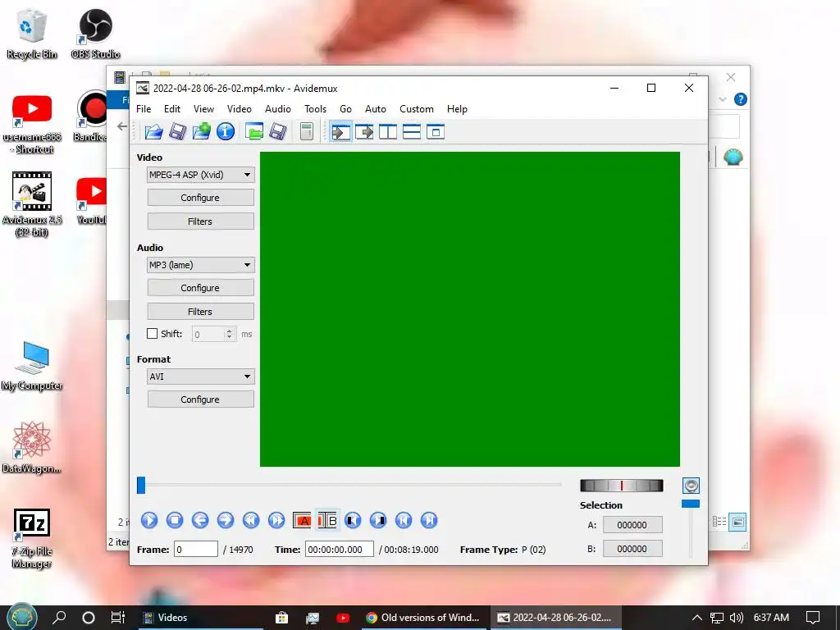Click the Save video floppy icon

pyautogui.click(x=177, y=131)
